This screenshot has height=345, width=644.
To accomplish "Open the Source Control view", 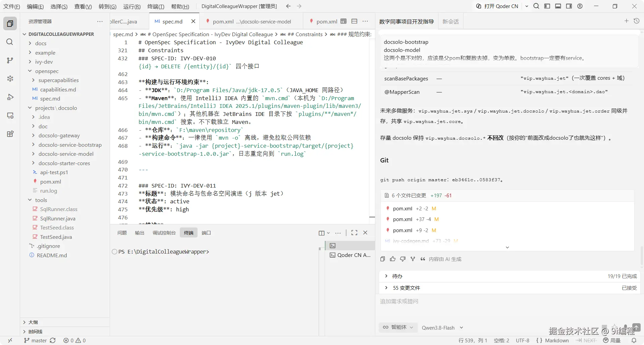I will pos(10,60).
